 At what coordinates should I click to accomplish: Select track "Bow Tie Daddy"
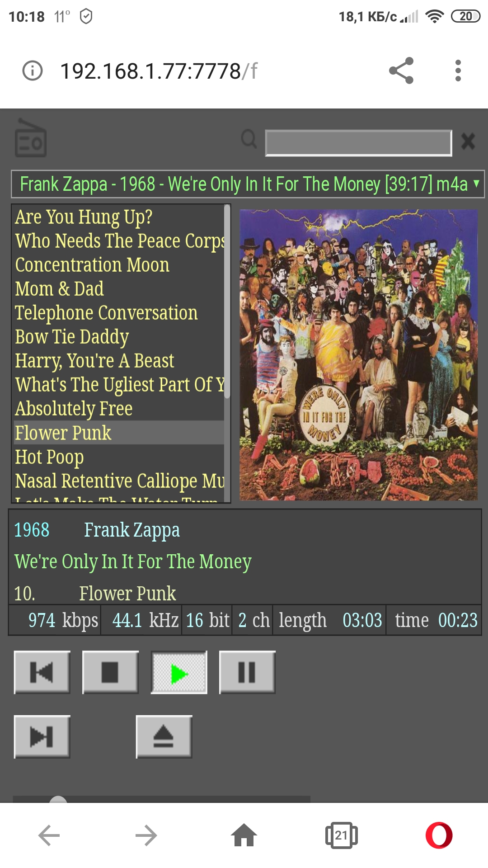coord(119,337)
